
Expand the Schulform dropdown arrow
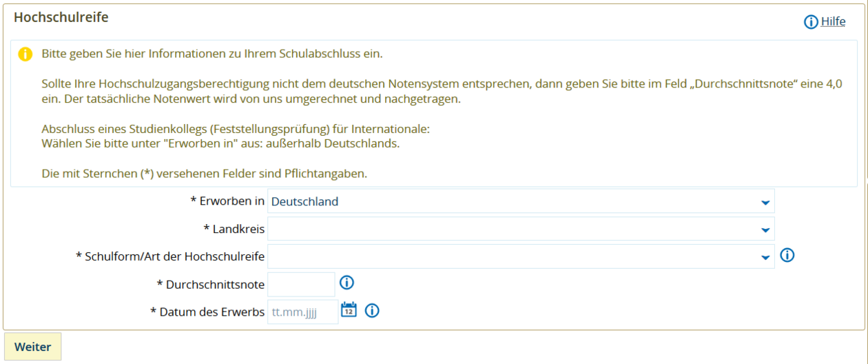765,257
